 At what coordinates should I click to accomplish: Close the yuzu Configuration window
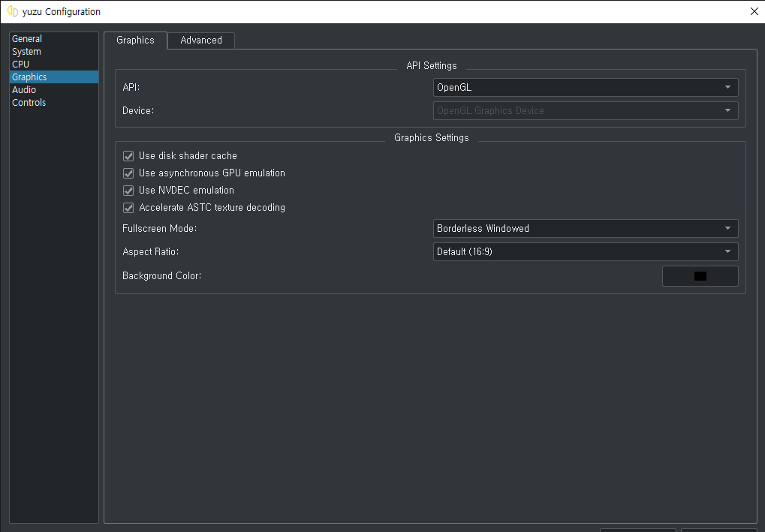754,11
